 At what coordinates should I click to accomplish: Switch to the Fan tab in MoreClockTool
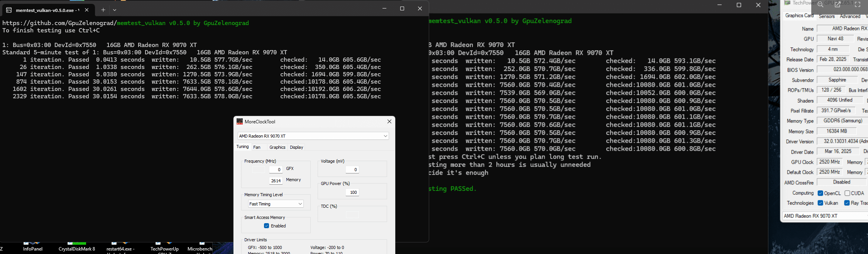(x=257, y=147)
